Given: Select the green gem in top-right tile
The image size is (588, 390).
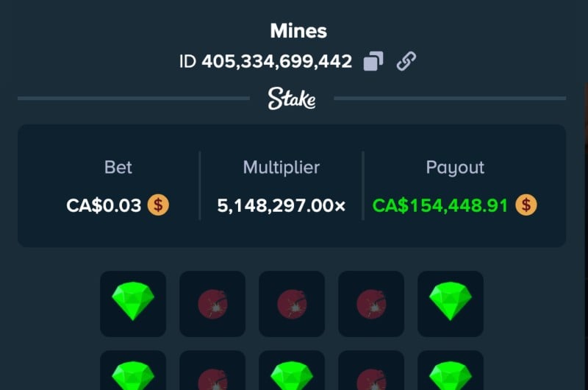Looking at the screenshot, I should 451,304.
